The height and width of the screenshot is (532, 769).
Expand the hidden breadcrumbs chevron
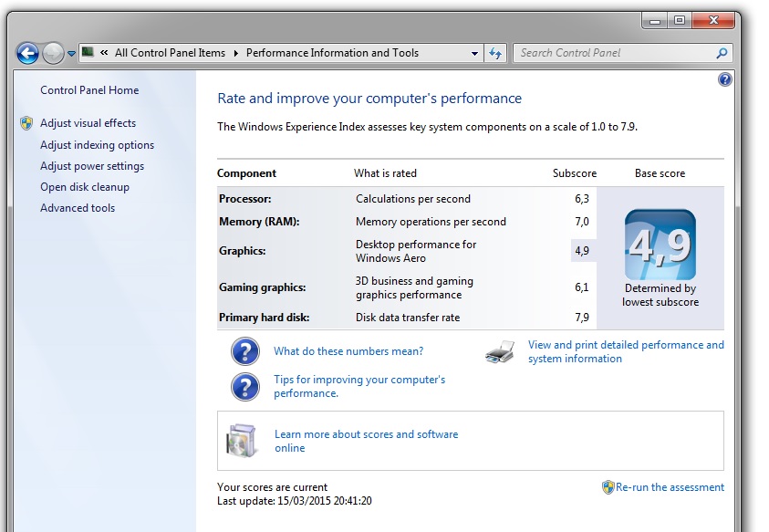pyautogui.click(x=104, y=52)
